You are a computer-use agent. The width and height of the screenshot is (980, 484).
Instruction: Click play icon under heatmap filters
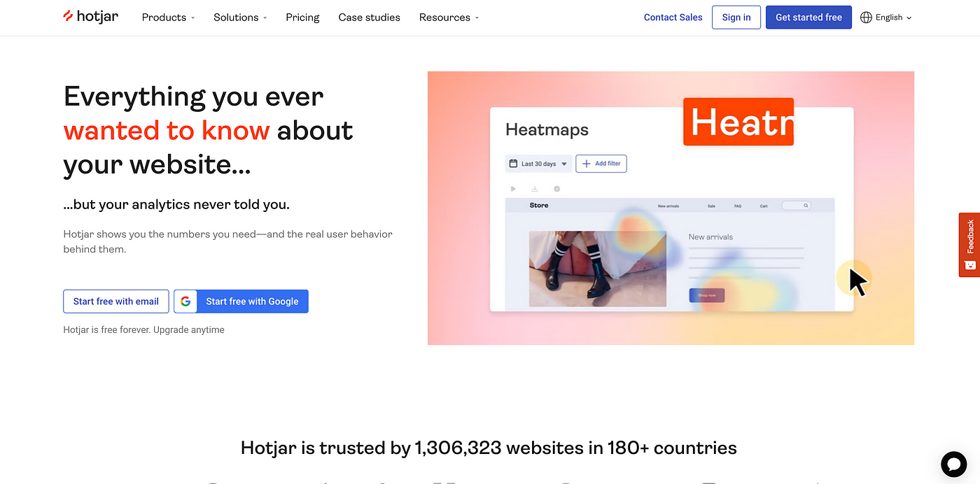click(x=513, y=189)
